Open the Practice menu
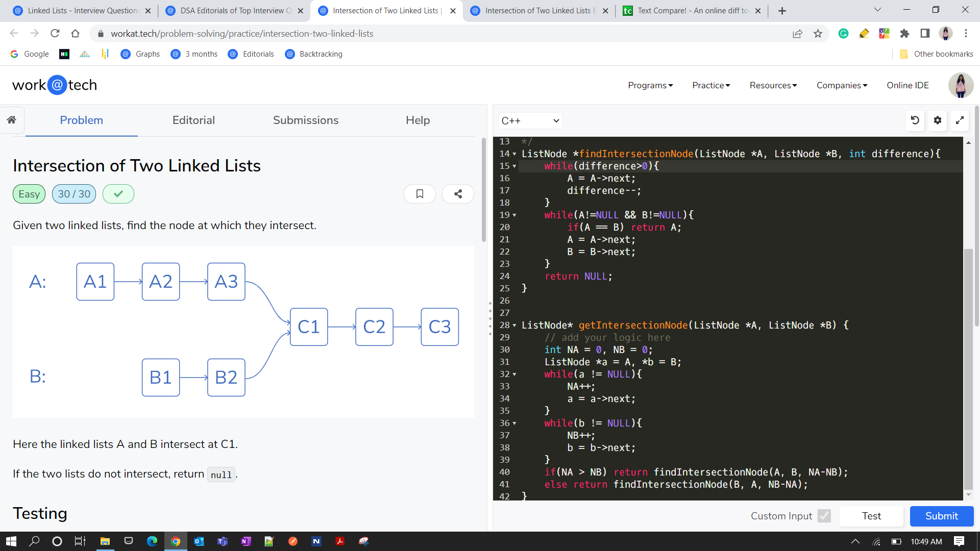Screen dimensions: 980x551 (712, 85)
